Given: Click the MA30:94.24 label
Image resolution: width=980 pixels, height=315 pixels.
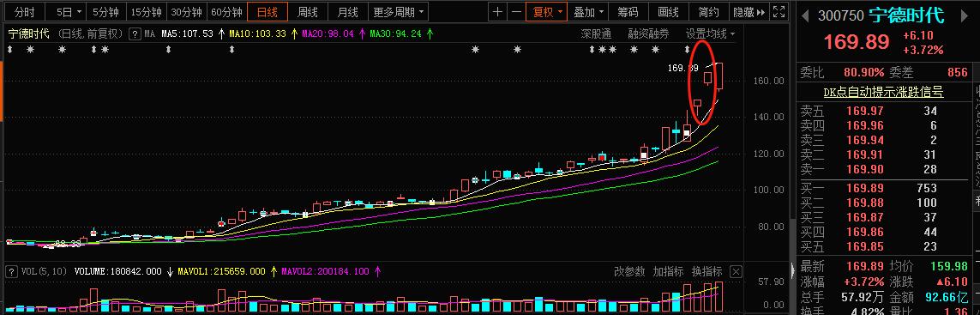Looking at the screenshot, I should [x=396, y=33].
